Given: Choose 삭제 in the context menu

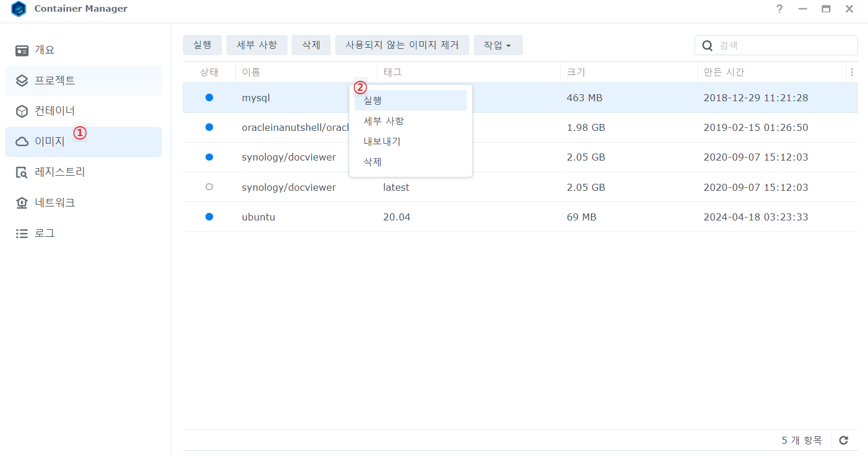Looking at the screenshot, I should point(410,162).
